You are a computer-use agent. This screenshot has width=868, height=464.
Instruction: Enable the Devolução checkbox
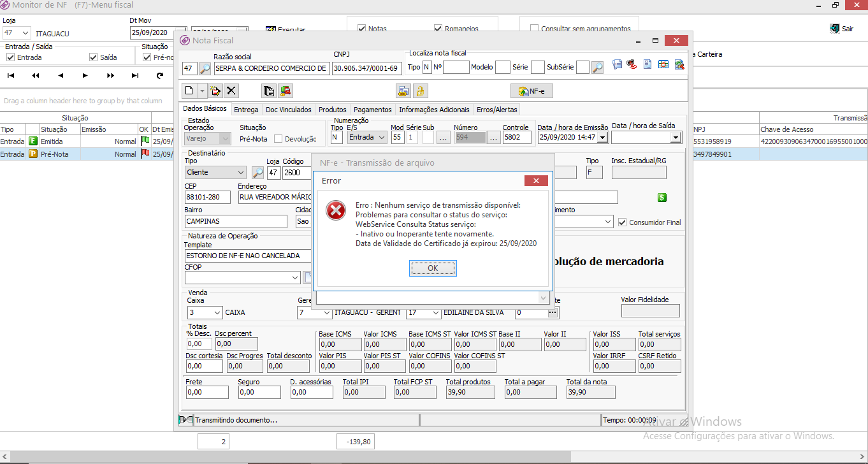[x=278, y=139]
